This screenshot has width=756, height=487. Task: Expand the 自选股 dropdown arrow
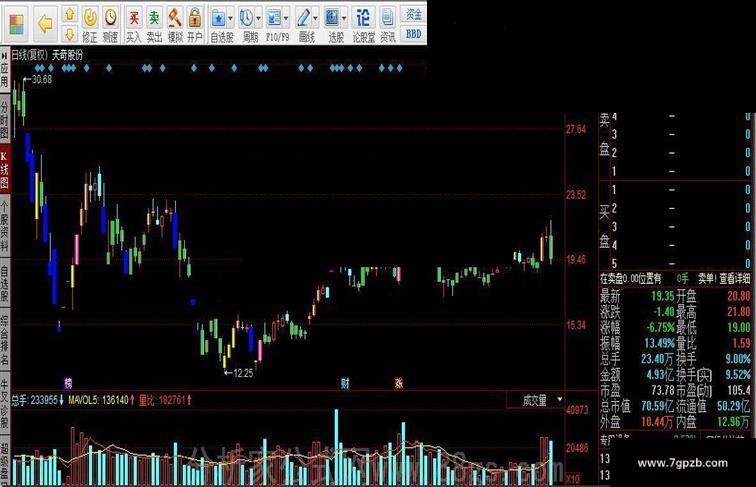[x=230, y=19]
